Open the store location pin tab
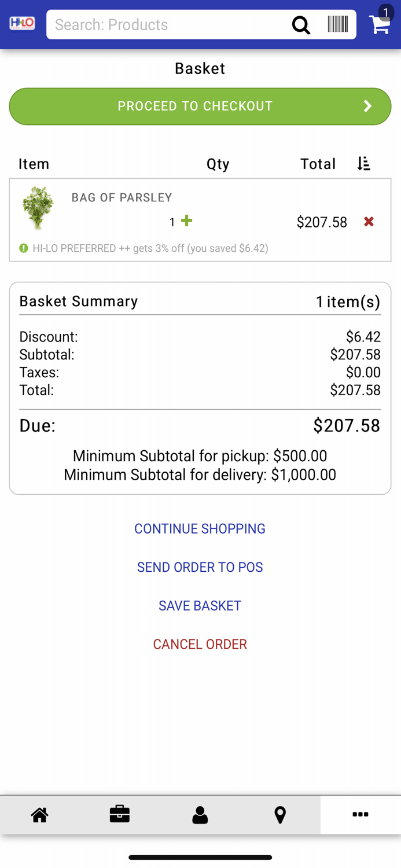The height and width of the screenshot is (868, 401). 280,815
